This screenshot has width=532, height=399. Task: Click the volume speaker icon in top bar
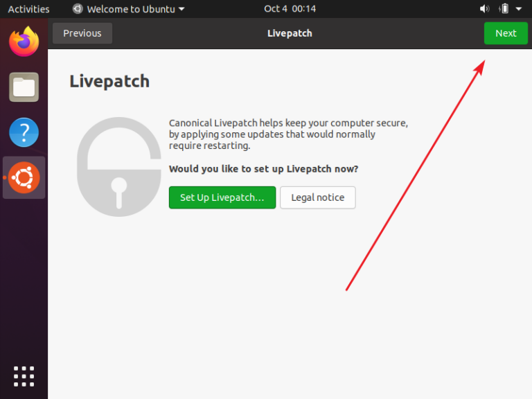point(484,9)
